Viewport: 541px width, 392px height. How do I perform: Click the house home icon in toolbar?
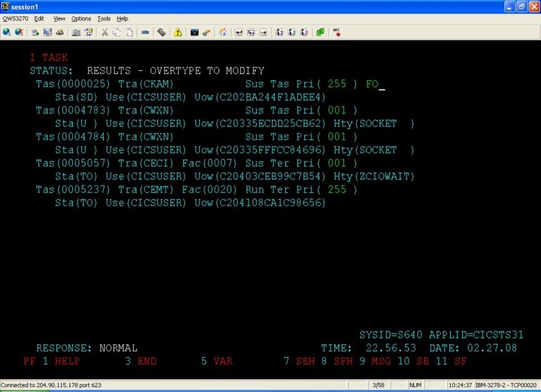(223, 32)
